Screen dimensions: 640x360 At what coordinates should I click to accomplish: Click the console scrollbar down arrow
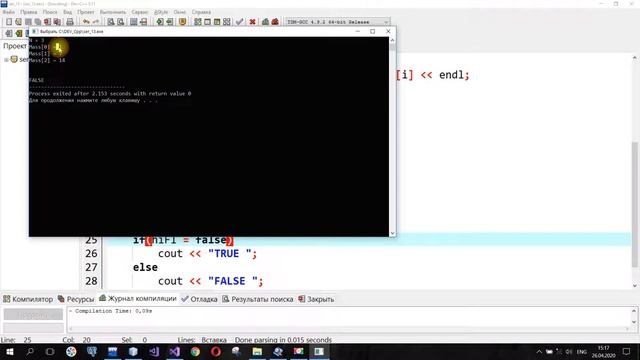tap(392, 233)
